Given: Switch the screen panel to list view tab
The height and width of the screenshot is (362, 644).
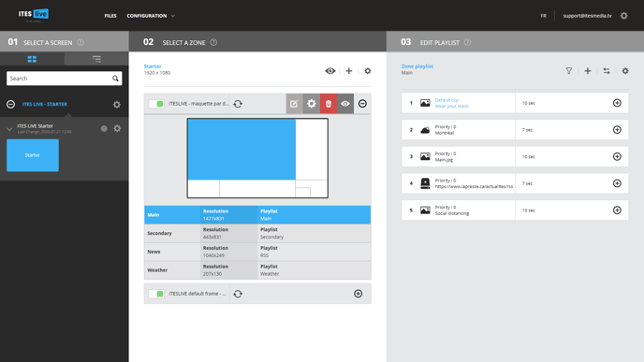Looking at the screenshot, I should click(x=96, y=59).
